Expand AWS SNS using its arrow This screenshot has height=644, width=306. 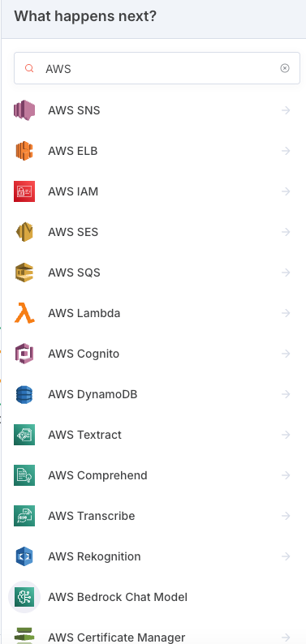coord(286,110)
